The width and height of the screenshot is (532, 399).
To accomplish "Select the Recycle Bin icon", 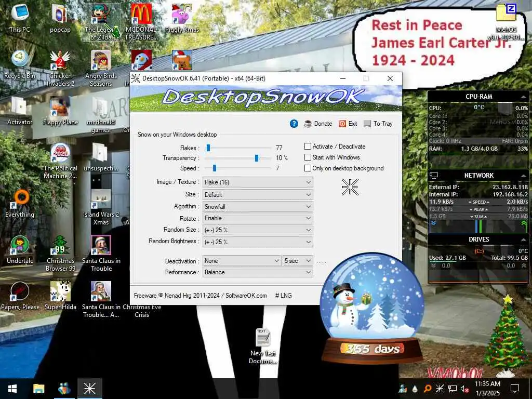I will click(x=20, y=64).
